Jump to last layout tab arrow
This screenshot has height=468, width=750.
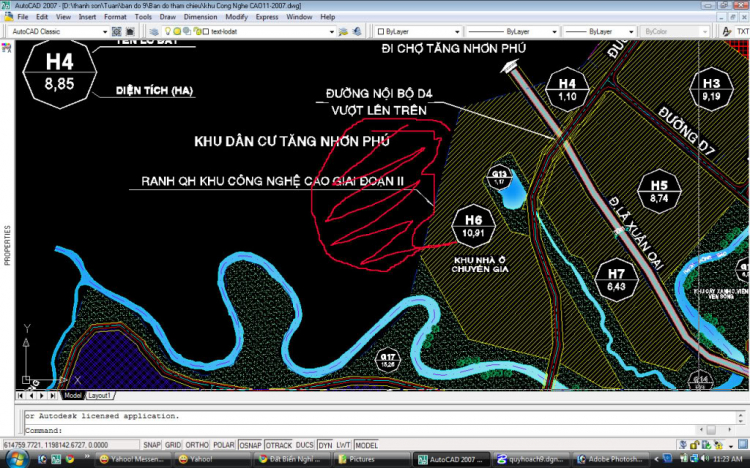click(53, 395)
